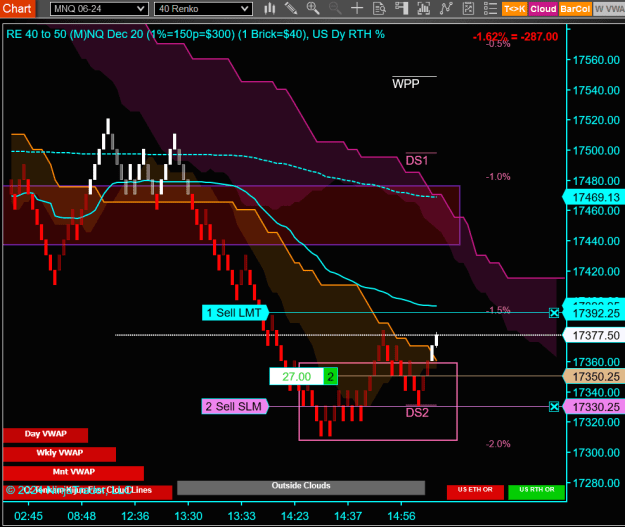This screenshot has width=625, height=527.
Task: Click the 14:56 time axis label
Action: (x=401, y=516)
